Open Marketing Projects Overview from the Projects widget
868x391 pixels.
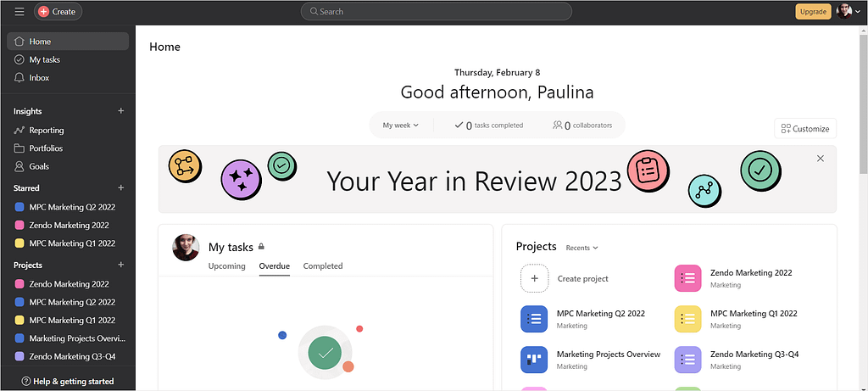[609, 355]
